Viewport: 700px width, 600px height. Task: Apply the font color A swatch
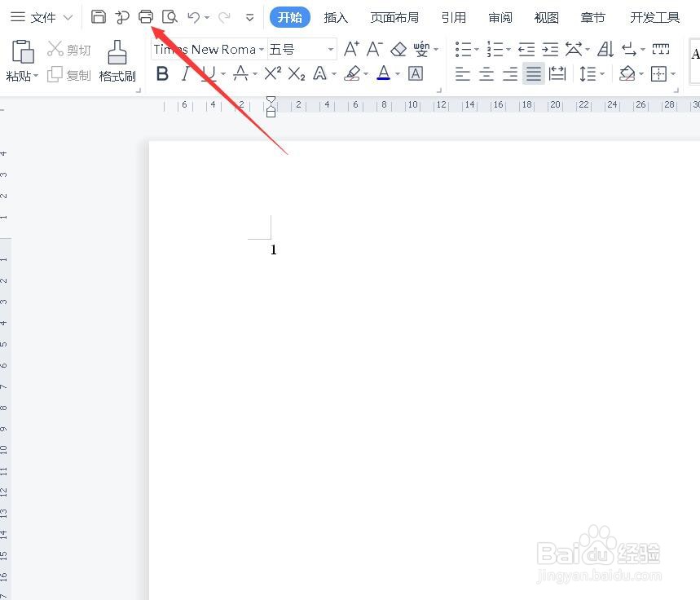(x=384, y=73)
